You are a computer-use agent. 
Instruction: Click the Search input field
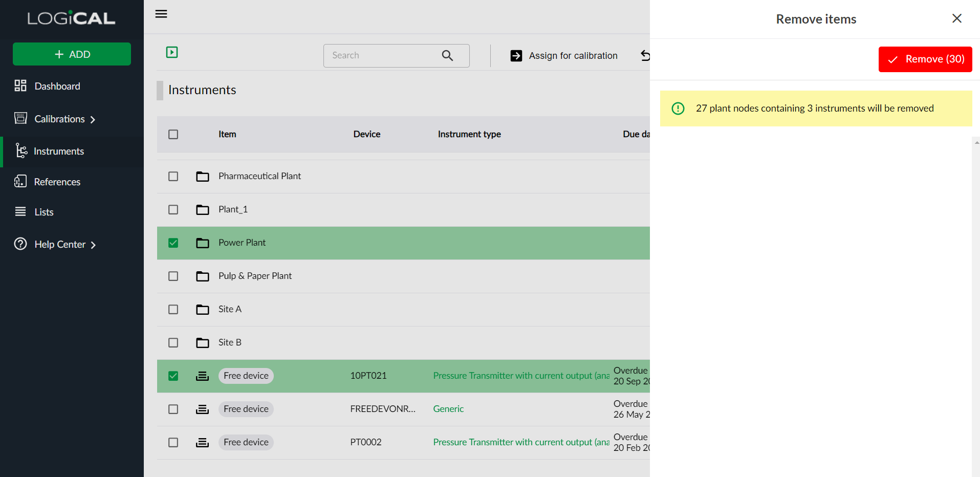click(397, 55)
